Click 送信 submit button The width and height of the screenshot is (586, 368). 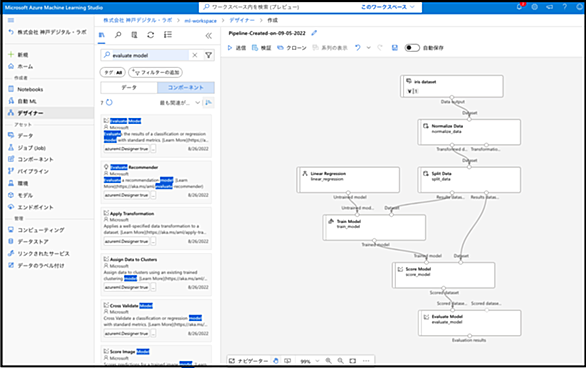point(237,48)
